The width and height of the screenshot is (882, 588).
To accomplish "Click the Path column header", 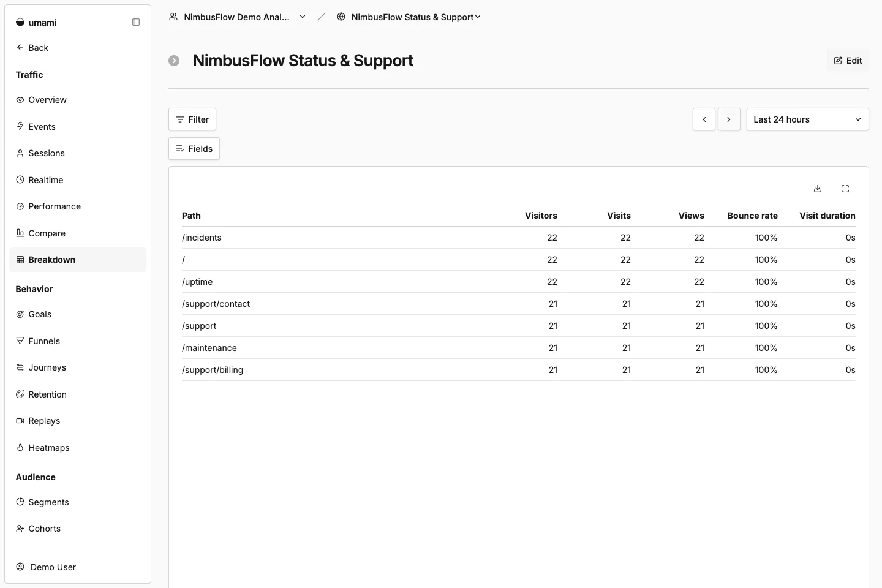I will point(191,216).
